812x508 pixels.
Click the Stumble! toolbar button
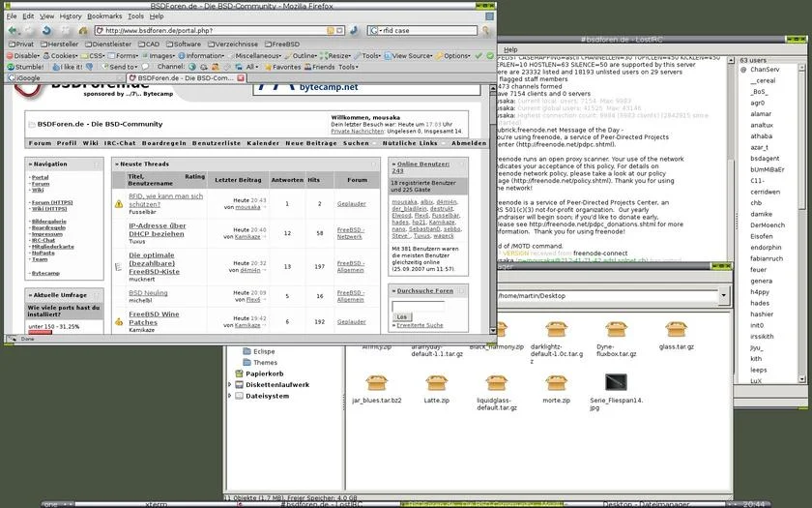tap(25, 67)
